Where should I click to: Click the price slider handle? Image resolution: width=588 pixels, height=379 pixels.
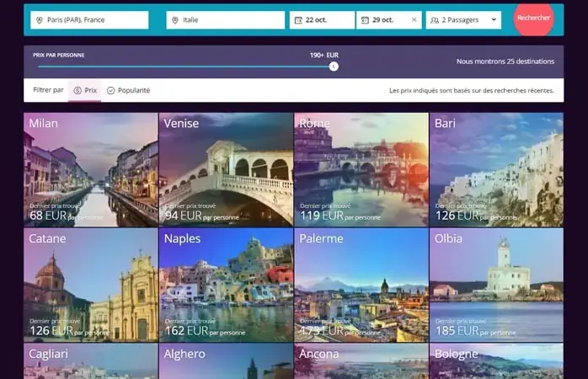tap(334, 67)
